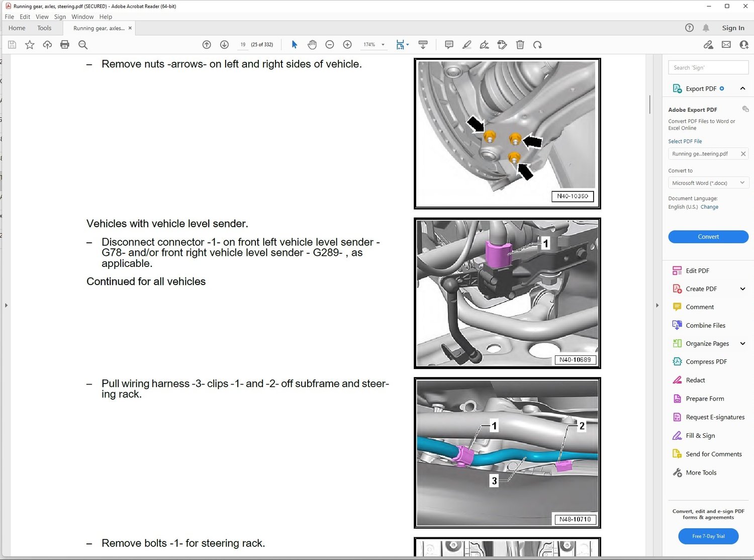Screen dimensions: 754x560
Task: Open the File menu
Action: point(10,17)
